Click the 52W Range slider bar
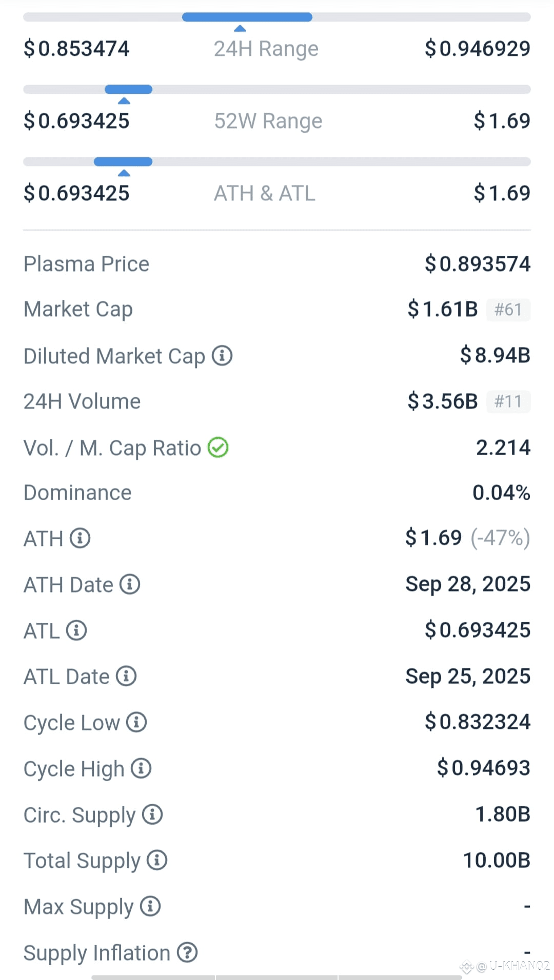 pyautogui.click(x=277, y=90)
